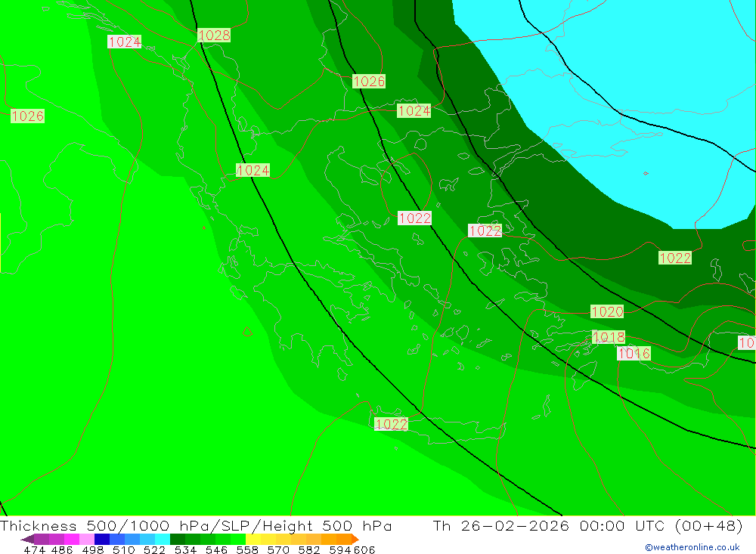
Task: Click the Th 26-02-2026 00:00 UTC timestamp
Action: (548, 525)
